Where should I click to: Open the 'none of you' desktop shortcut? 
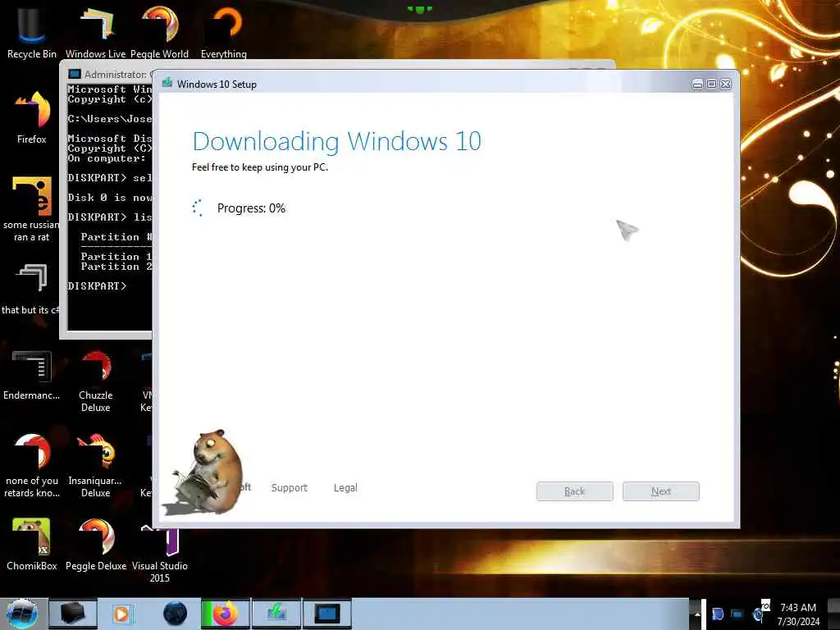tap(32, 465)
